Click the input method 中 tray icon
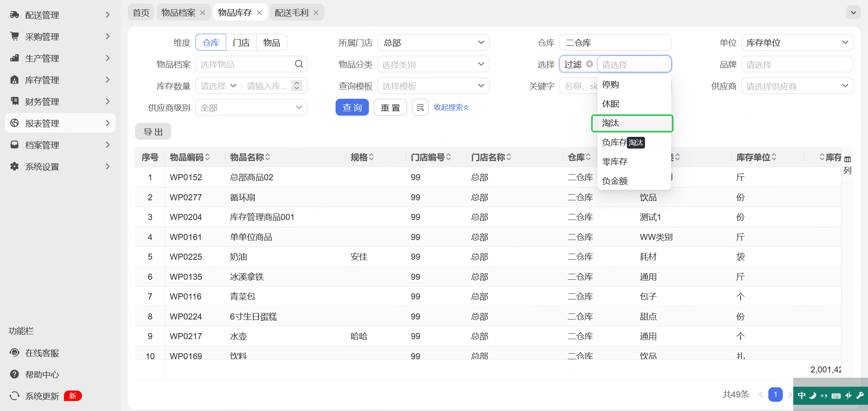 pos(802,396)
